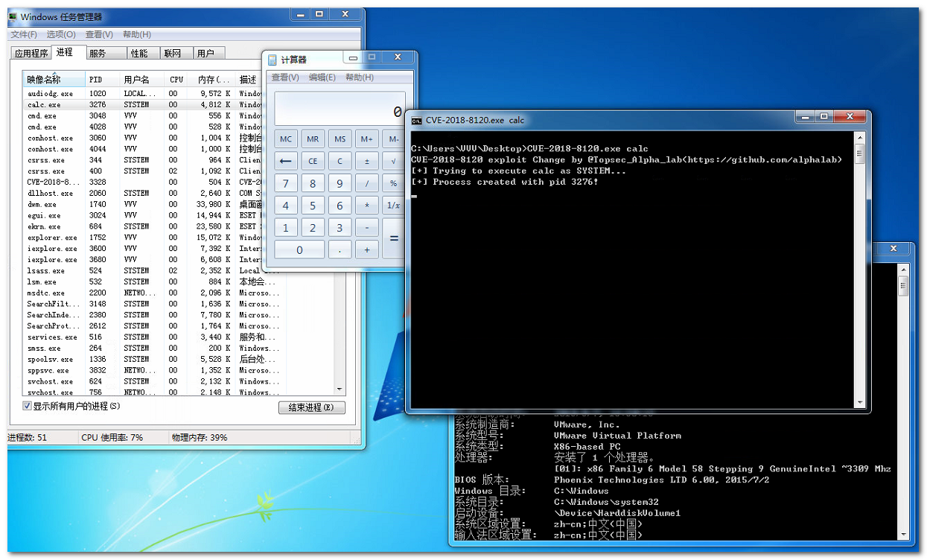The image size is (927, 560).
Task: Click the Task Manager title bar icon
Action: (x=13, y=16)
